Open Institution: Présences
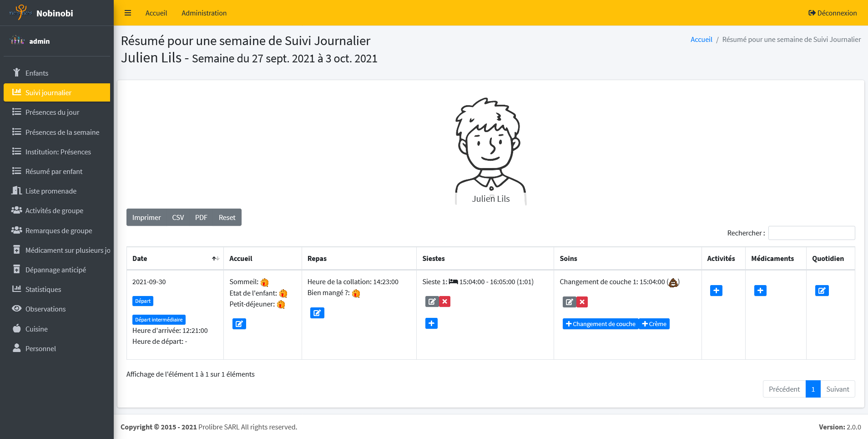Screen dimensions: 868x439 tap(57, 152)
